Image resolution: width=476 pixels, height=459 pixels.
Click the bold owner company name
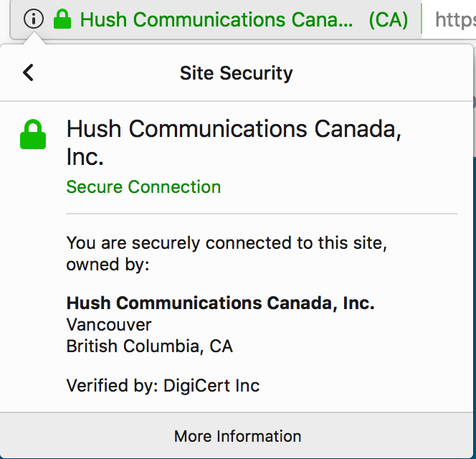point(220,303)
